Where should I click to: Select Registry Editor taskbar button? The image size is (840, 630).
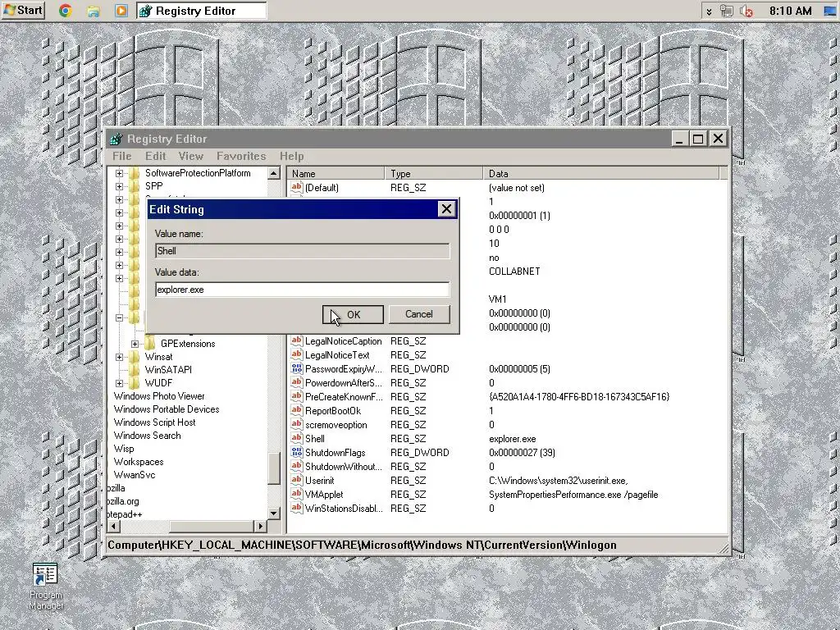(202, 11)
